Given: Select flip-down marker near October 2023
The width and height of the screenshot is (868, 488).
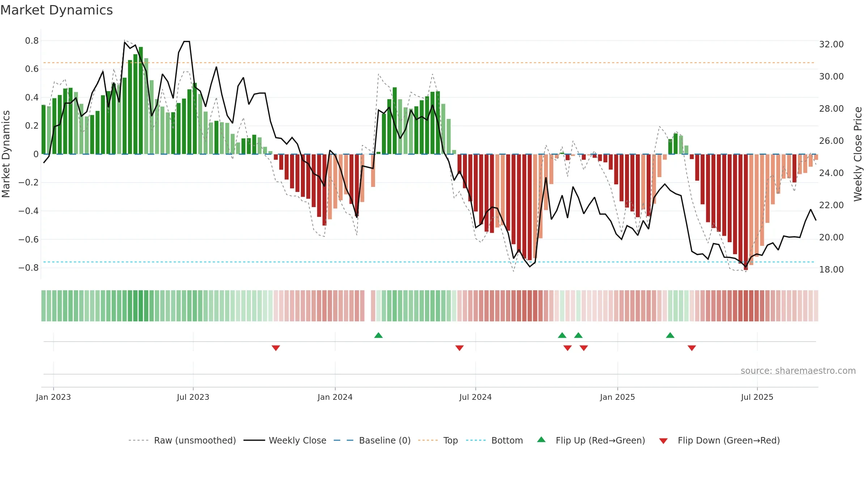Looking at the screenshot, I should pyautogui.click(x=276, y=348).
